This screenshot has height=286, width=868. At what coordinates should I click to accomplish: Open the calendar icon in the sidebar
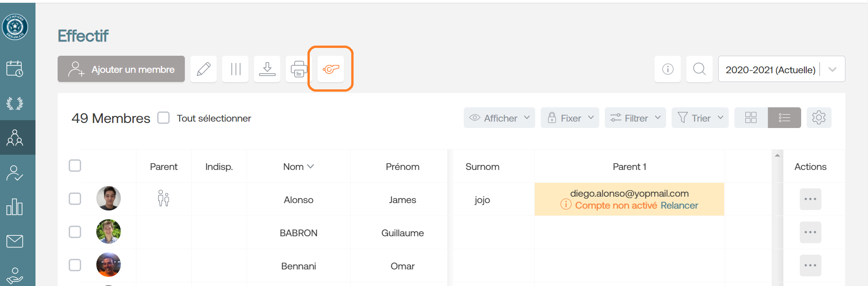pos(15,69)
